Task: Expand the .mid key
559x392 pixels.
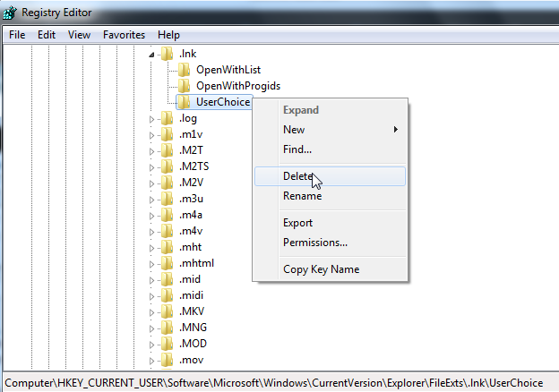Action: (x=151, y=280)
